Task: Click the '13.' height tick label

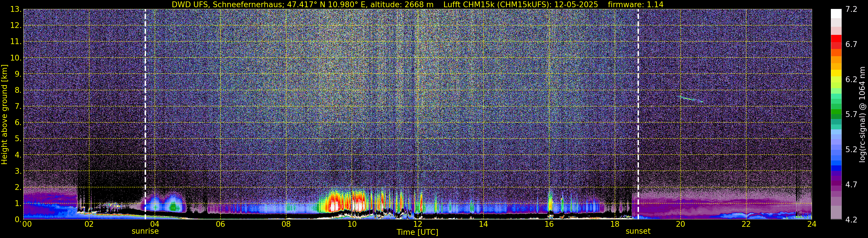Action: pyautogui.click(x=16, y=9)
